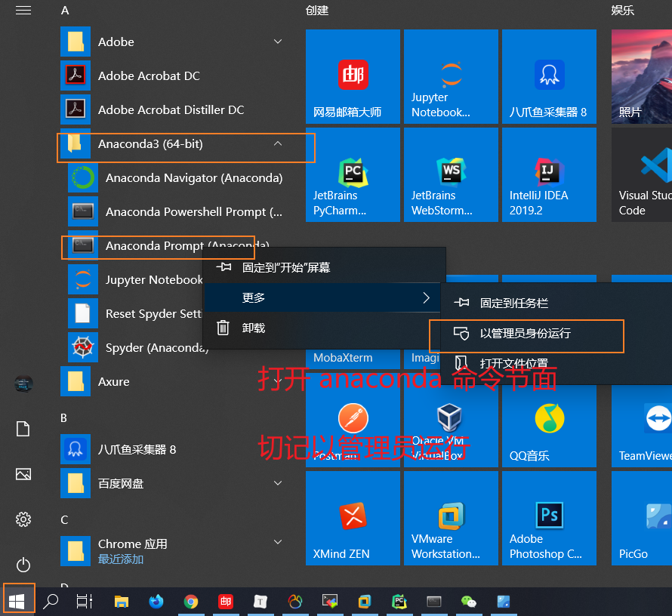This screenshot has height=616, width=672.
Task: Open Pictures from the left rail
Action: point(23,474)
